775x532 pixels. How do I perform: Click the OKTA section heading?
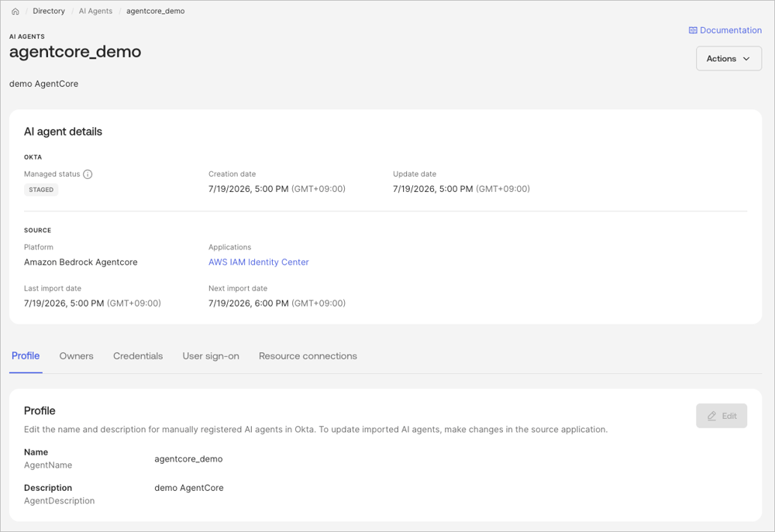(33, 157)
